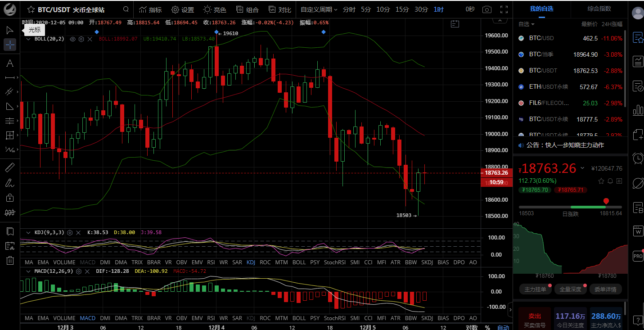Open the symbol search magnifier
The height and width of the screenshot is (330, 644).
pyautogui.click(x=126, y=9)
